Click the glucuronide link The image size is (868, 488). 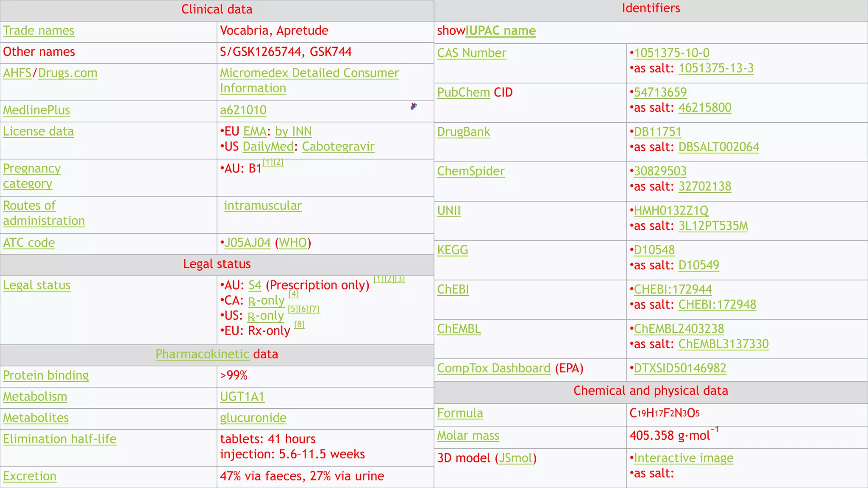pos(253,418)
